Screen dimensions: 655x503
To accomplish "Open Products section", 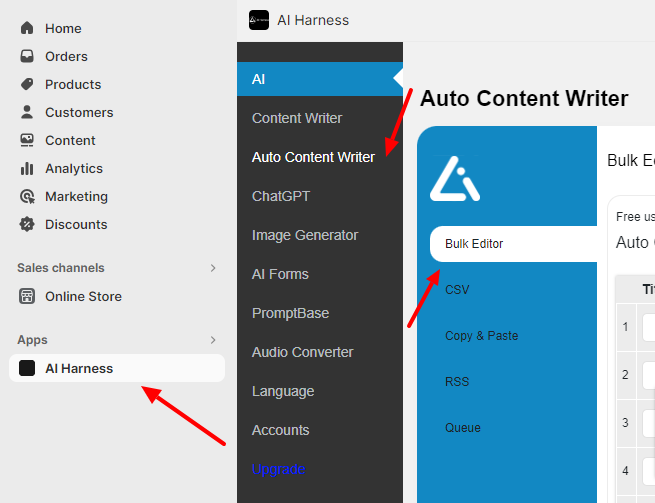I will tap(73, 84).
